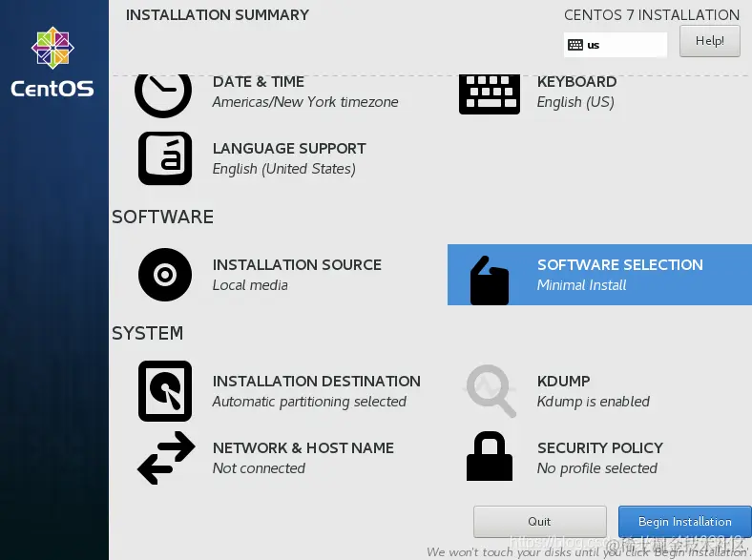
Task: Open Date & Time clock icon
Action: coord(163,95)
